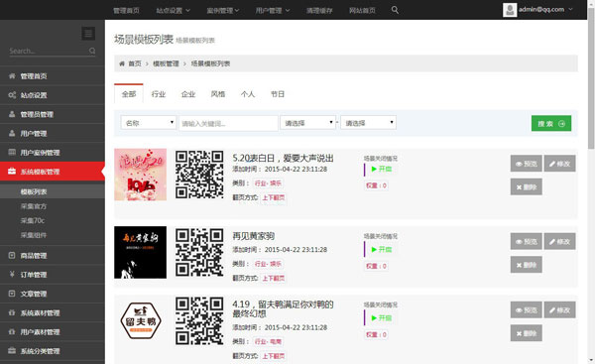Switch to the 节日 tab

[278, 94]
